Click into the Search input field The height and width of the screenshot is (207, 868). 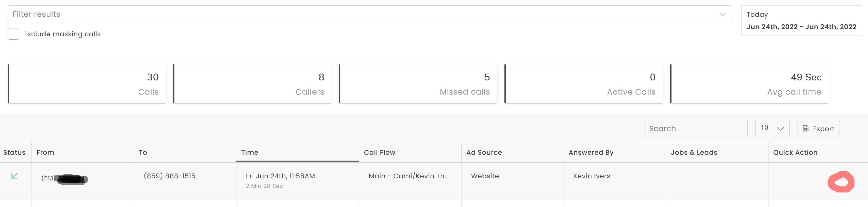695,129
